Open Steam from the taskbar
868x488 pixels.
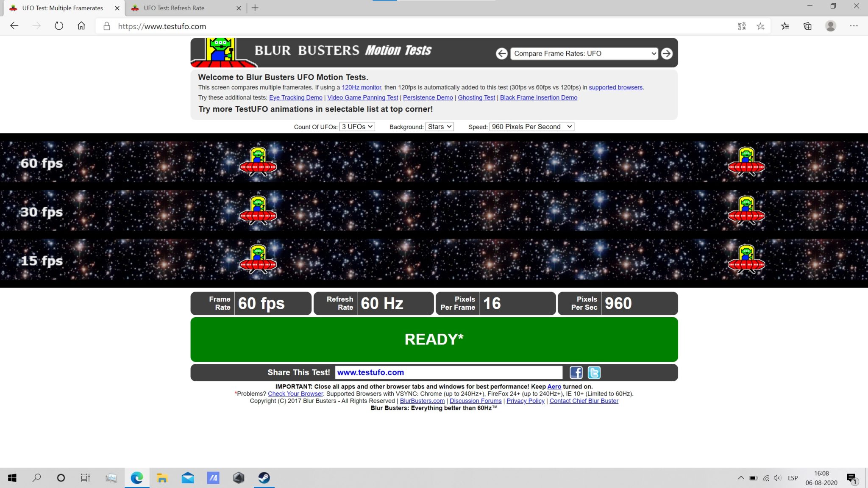click(264, 478)
